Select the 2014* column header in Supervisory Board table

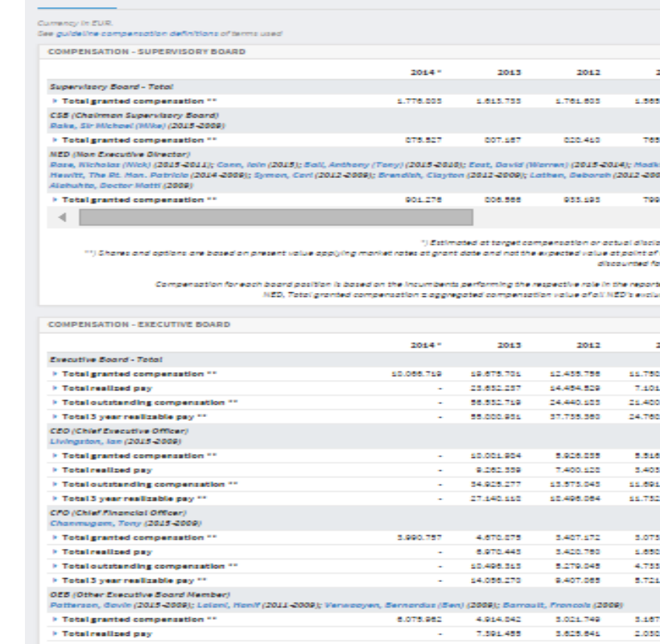426,72
